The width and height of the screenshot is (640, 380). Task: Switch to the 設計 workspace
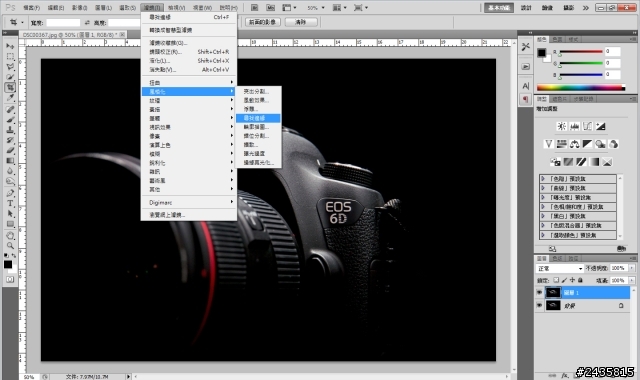(x=526, y=8)
